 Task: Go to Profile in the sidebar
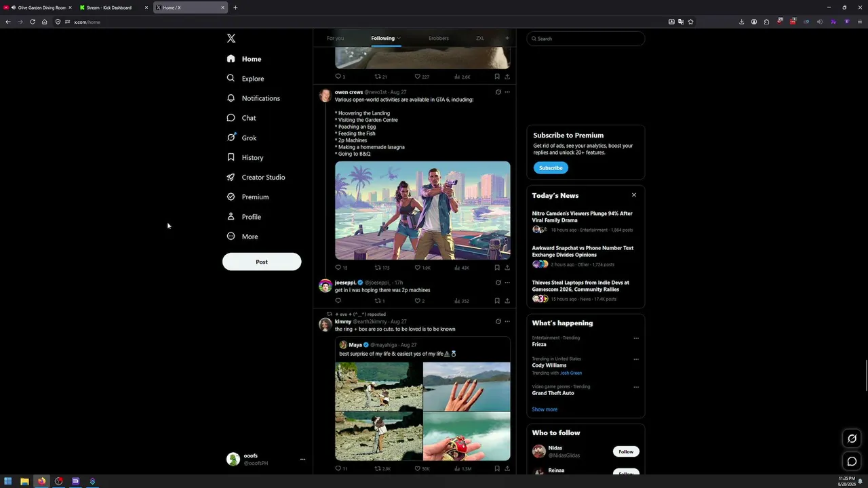244,217
